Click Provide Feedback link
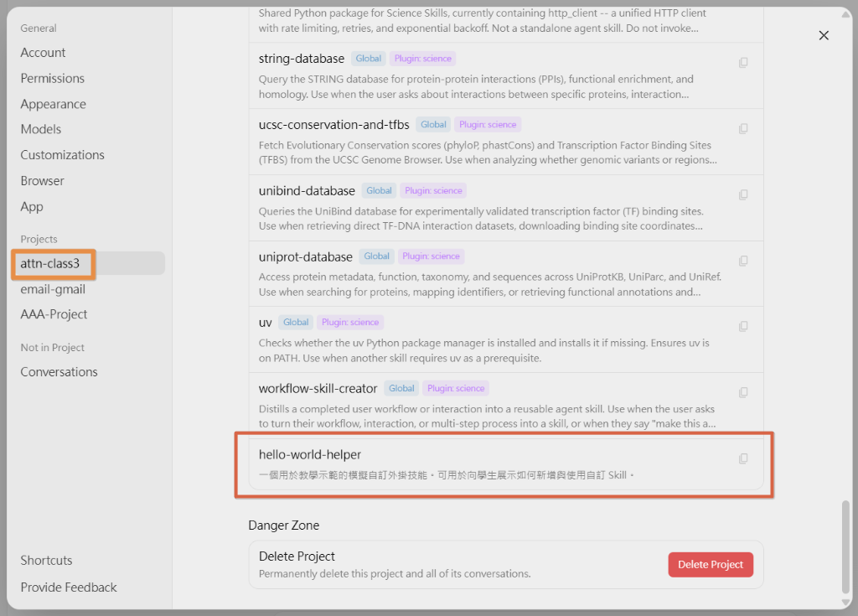The image size is (858, 616). point(69,587)
